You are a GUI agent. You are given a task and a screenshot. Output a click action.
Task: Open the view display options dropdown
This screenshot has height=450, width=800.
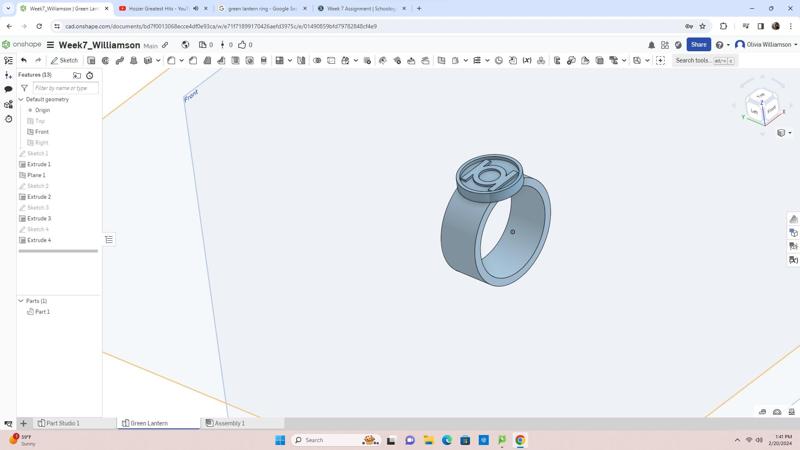pos(784,133)
